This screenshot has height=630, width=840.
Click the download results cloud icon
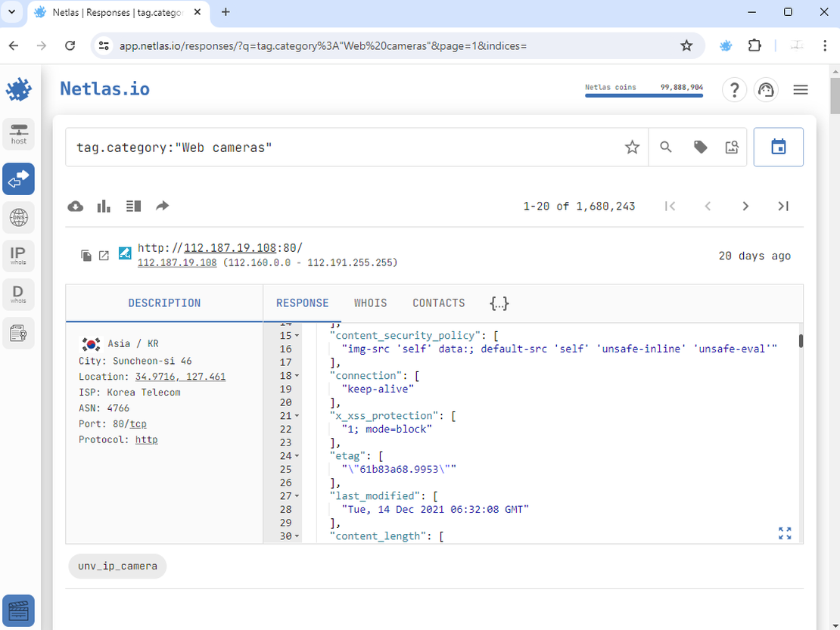pyautogui.click(x=76, y=206)
